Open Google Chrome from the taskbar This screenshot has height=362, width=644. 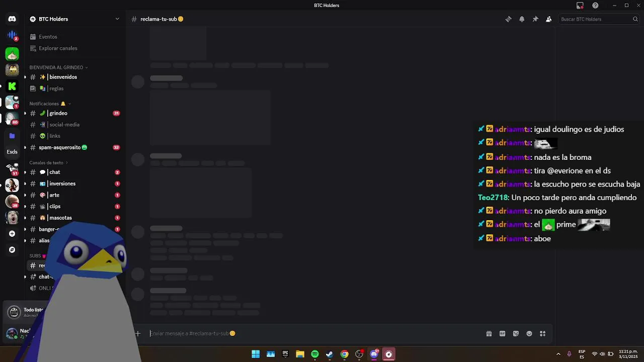click(344, 354)
